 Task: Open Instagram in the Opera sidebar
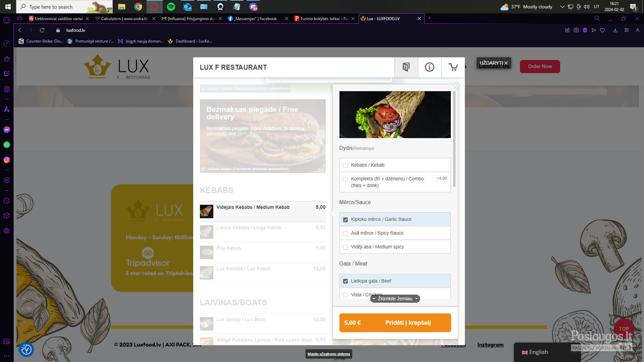(x=7, y=160)
